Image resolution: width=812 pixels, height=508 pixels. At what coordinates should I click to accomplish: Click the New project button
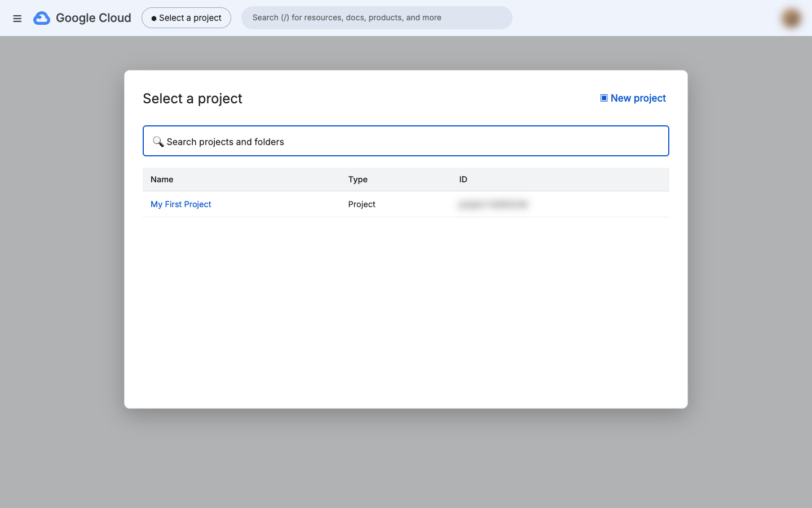click(633, 98)
